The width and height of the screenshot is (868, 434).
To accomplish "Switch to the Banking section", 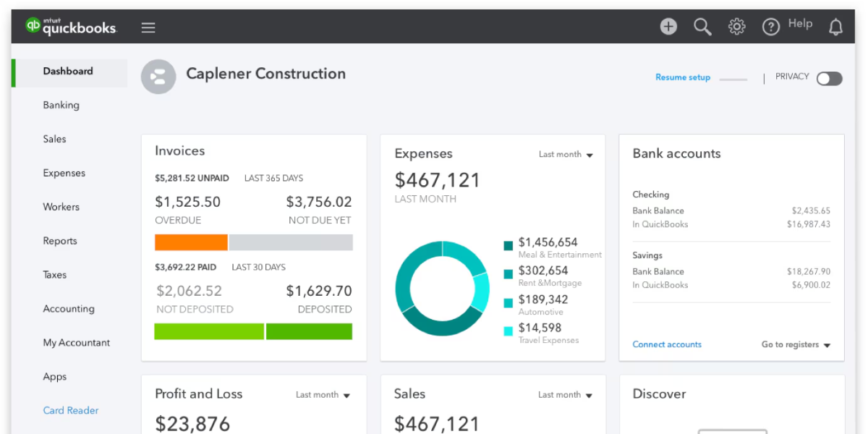I will click(x=61, y=105).
